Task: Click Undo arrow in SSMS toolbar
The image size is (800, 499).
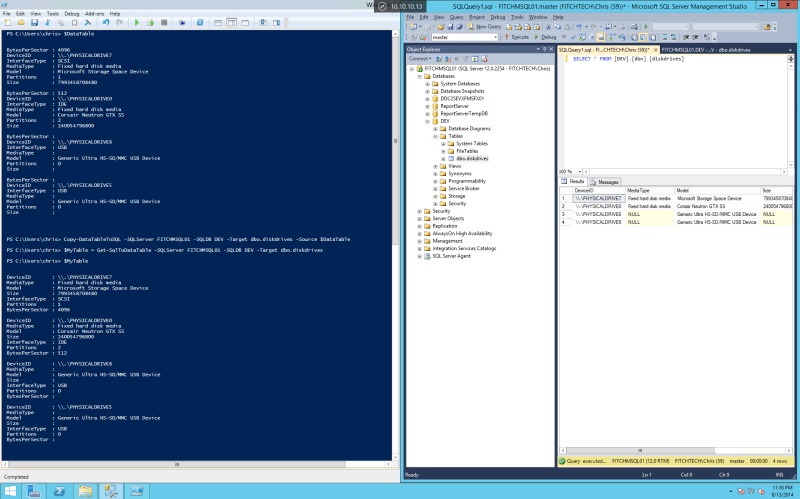Action: coord(579,27)
